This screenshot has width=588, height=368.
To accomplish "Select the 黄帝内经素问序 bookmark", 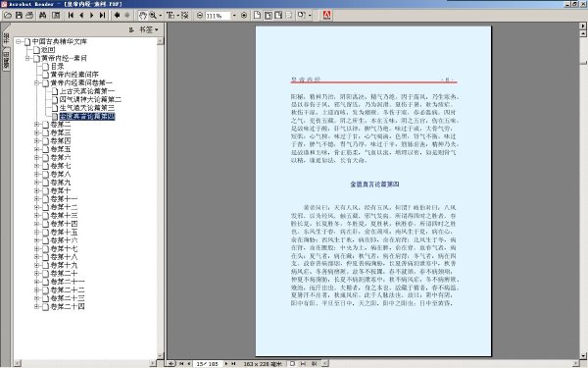I will tap(74, 75).
